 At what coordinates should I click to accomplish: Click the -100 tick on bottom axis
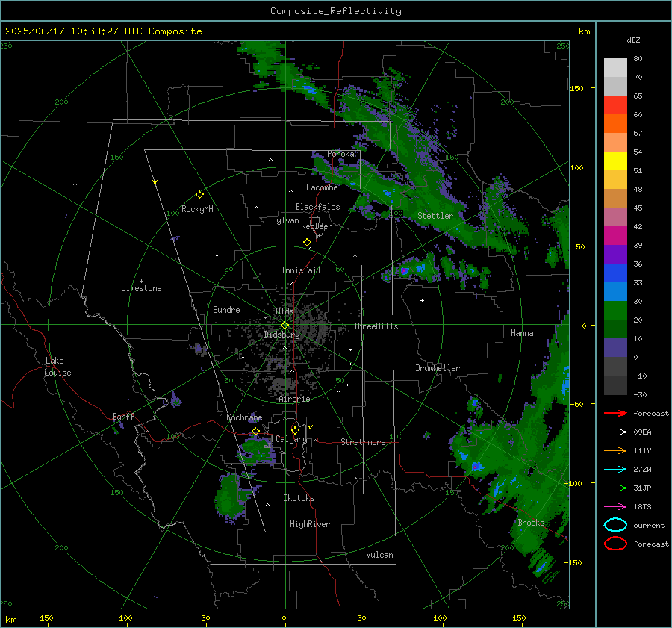[123, 618]
